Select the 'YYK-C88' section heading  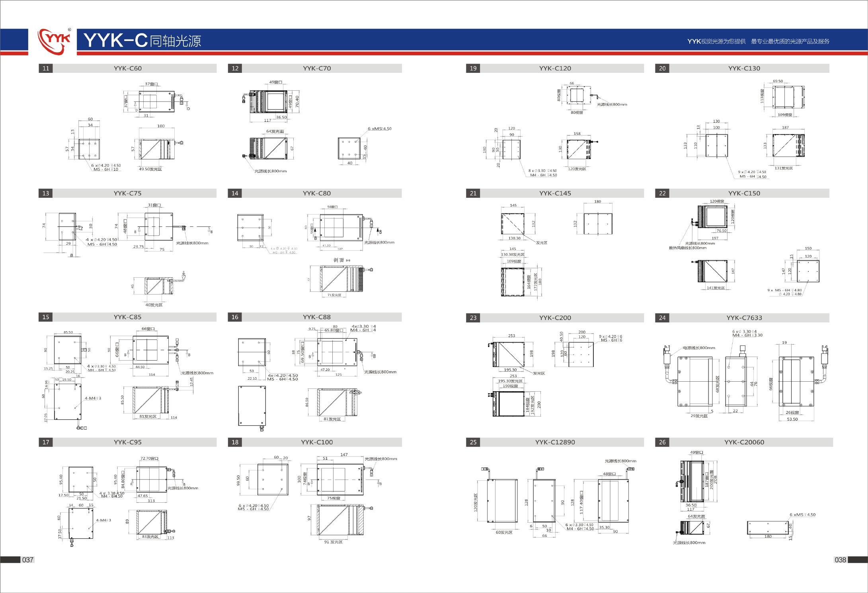click(317, 317)
